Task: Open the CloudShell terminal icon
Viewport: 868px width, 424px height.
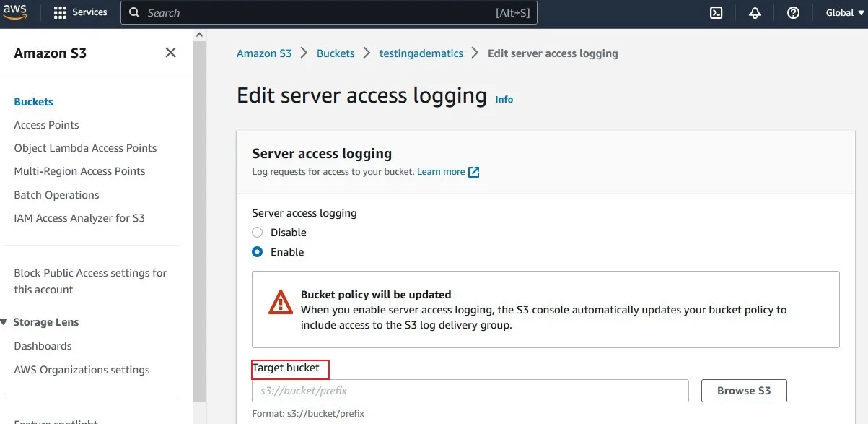Action: 716,13
